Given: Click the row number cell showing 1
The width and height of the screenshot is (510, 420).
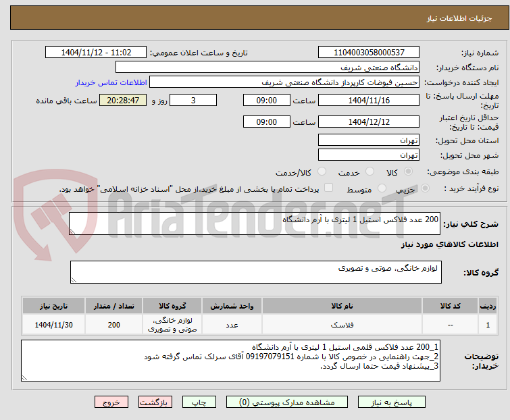Looking at the screenshot, I should 488,325.
